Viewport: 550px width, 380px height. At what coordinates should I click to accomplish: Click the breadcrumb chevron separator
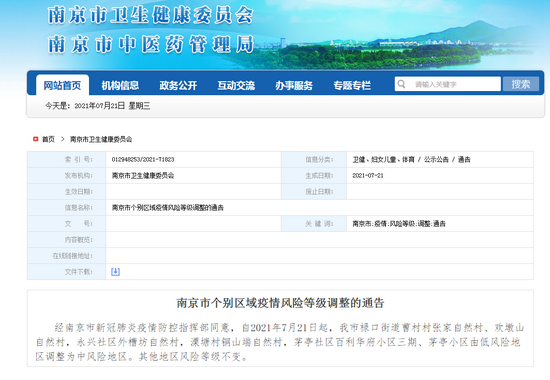[62, 139]
